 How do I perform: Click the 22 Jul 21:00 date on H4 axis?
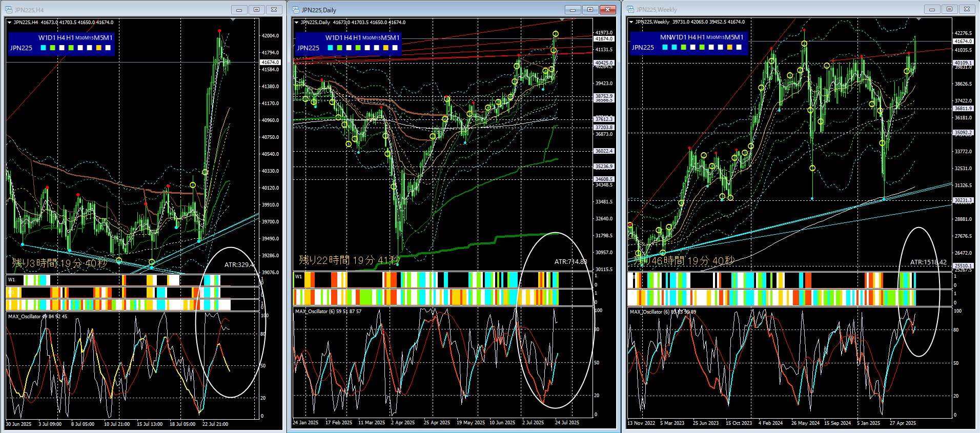(215, 424)
